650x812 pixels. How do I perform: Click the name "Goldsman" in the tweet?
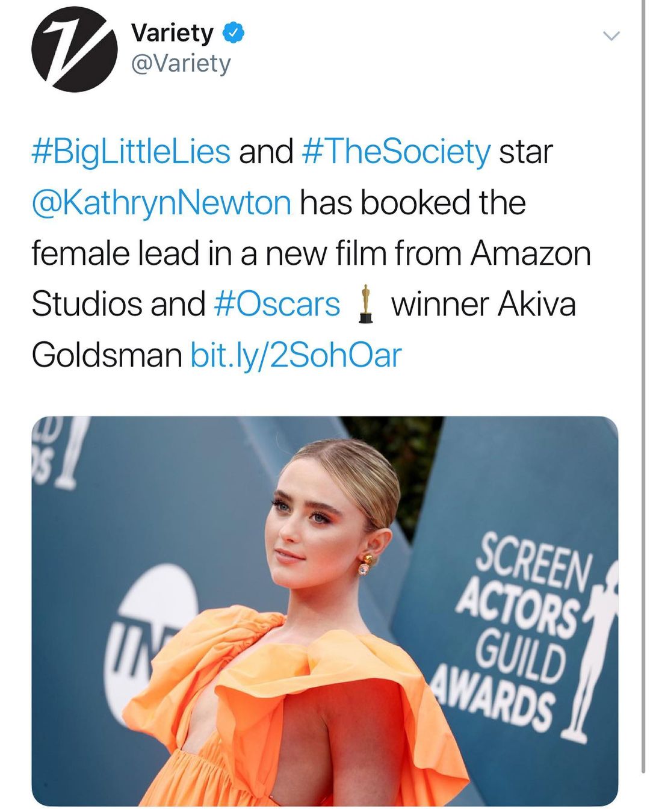click(x=107, y=355)
